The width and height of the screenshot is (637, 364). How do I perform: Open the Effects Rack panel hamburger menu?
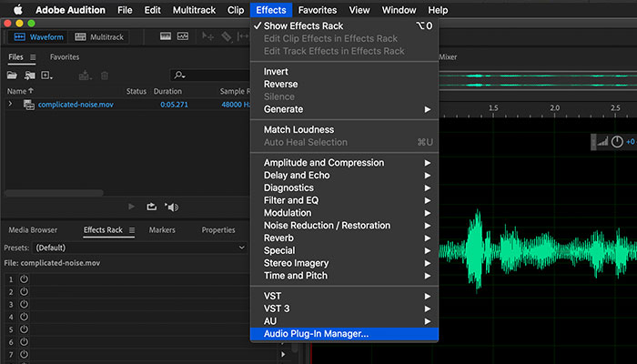tap(132, 230)
